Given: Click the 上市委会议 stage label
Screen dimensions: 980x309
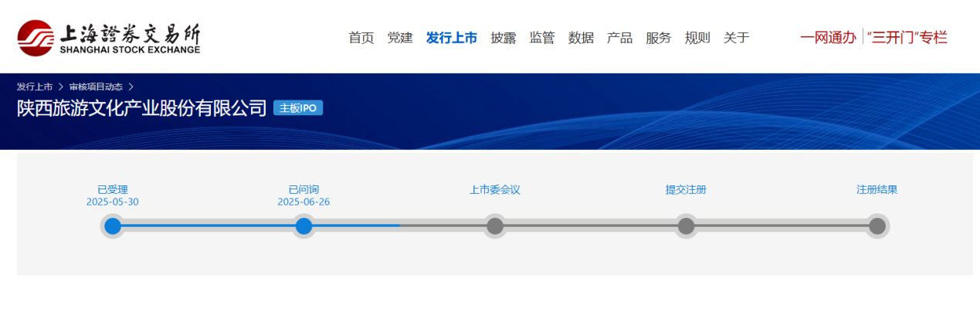Looking at the screenshot, I should [495, 189].
